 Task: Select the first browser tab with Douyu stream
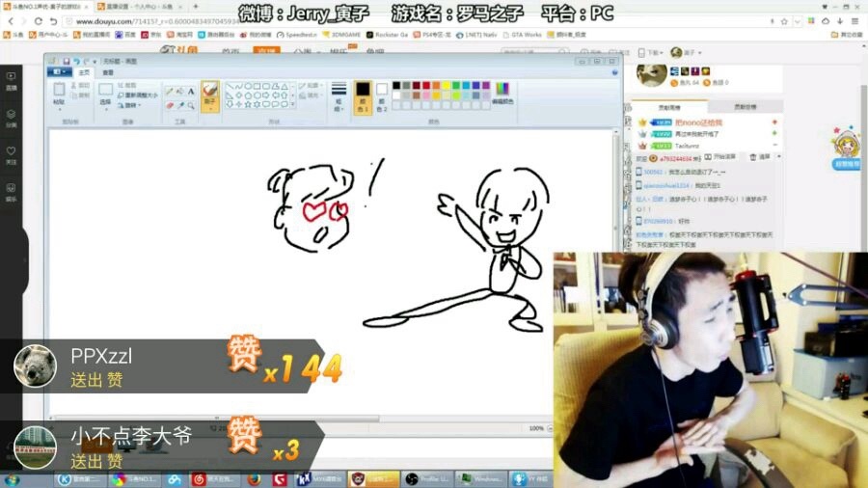(x=46, y=7)
